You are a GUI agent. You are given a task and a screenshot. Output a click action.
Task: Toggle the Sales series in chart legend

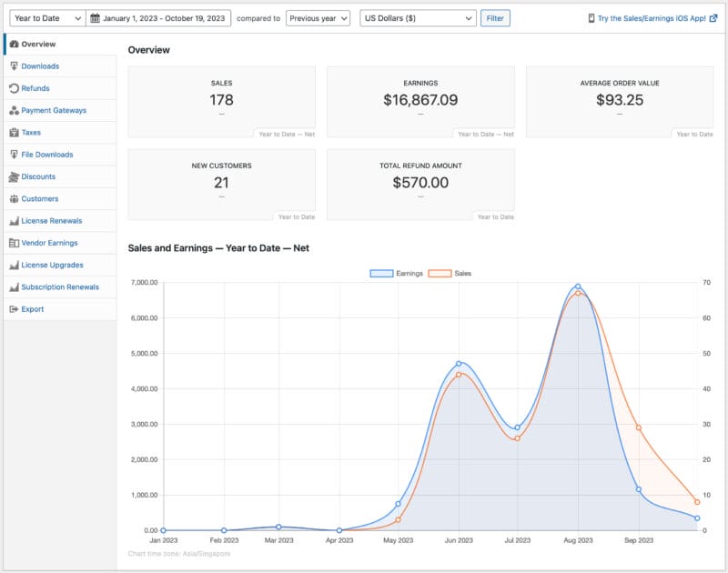pyautogui.click(x=450, y=273)
